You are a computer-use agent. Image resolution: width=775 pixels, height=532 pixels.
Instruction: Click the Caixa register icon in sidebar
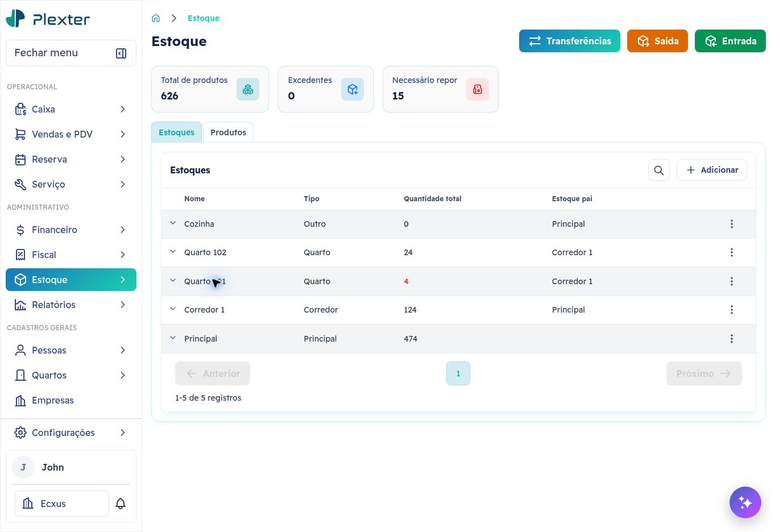click(20, 109)
